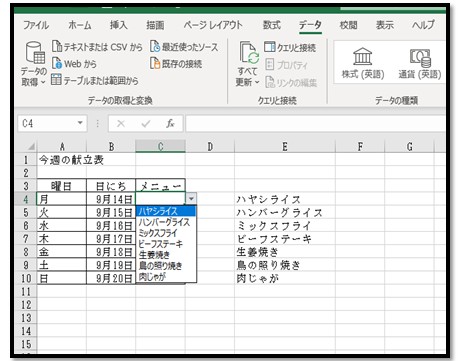Open the Name Box dropdown arrow
Viewport: 461px width, 361px height.
point(80,123)
